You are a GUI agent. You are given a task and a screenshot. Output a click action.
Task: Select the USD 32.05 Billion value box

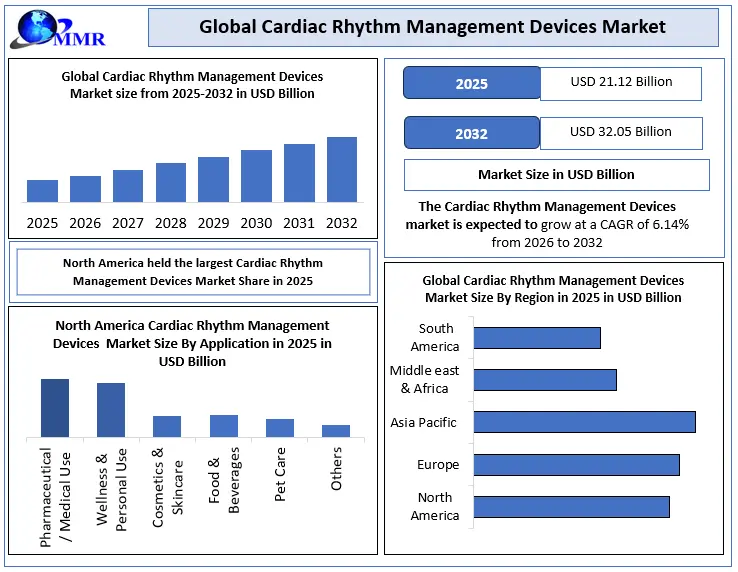click(620, 133)
